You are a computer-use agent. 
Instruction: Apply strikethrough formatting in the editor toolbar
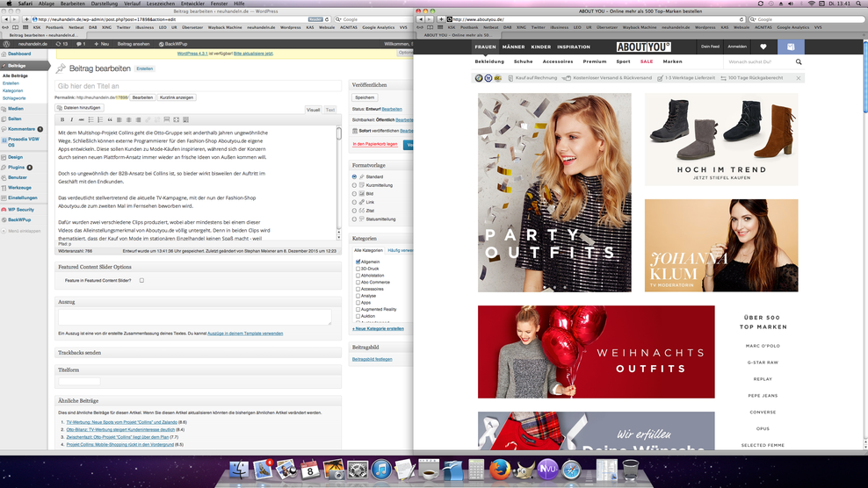[x=82, y=119]
